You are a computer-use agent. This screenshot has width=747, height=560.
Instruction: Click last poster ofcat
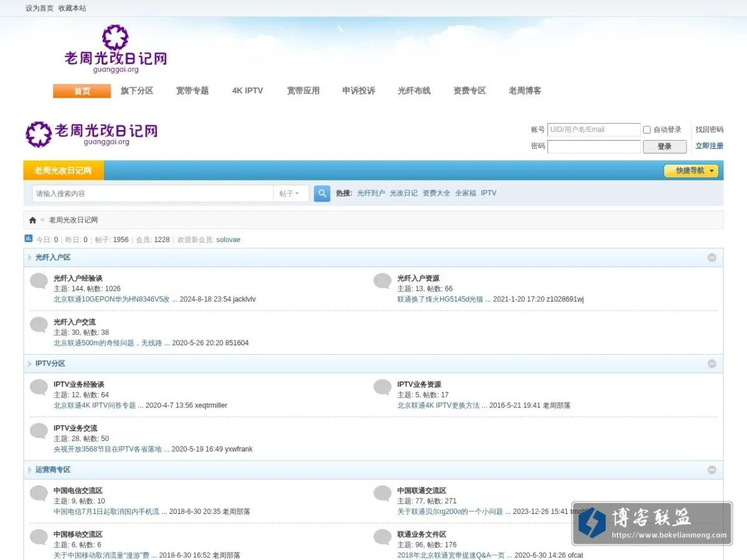point(575,556)
